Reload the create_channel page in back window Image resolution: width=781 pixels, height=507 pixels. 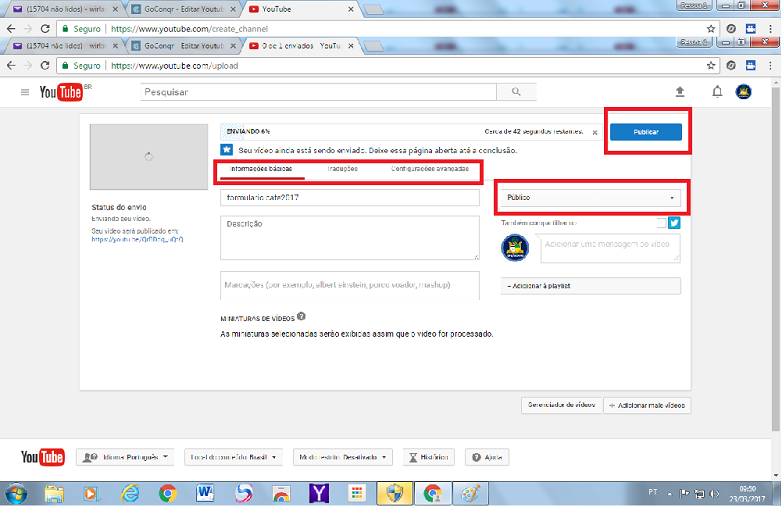[45, 29]
